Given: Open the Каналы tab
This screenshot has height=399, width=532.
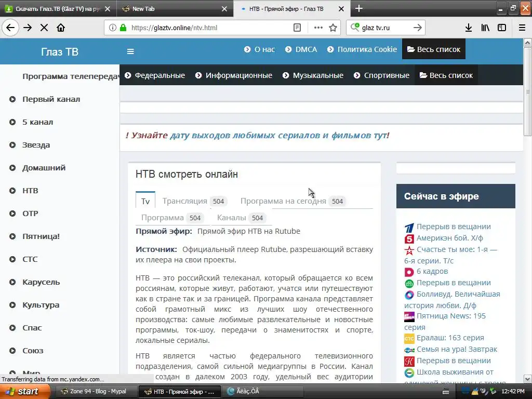Looking at the screenshot, I should (x=241, y=218).
